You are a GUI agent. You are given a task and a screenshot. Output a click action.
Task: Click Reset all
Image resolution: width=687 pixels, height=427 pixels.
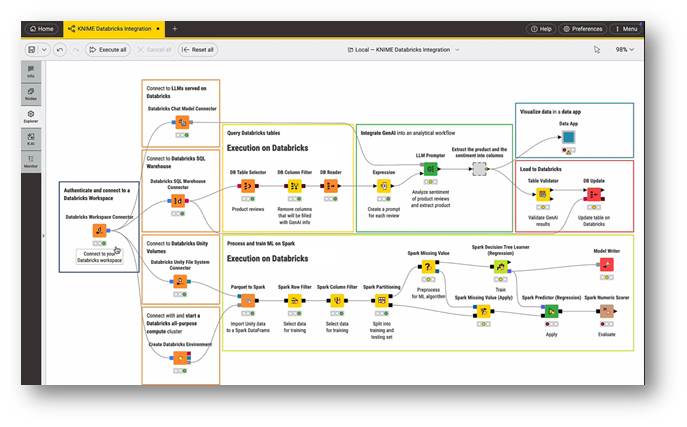coord(198,50)
